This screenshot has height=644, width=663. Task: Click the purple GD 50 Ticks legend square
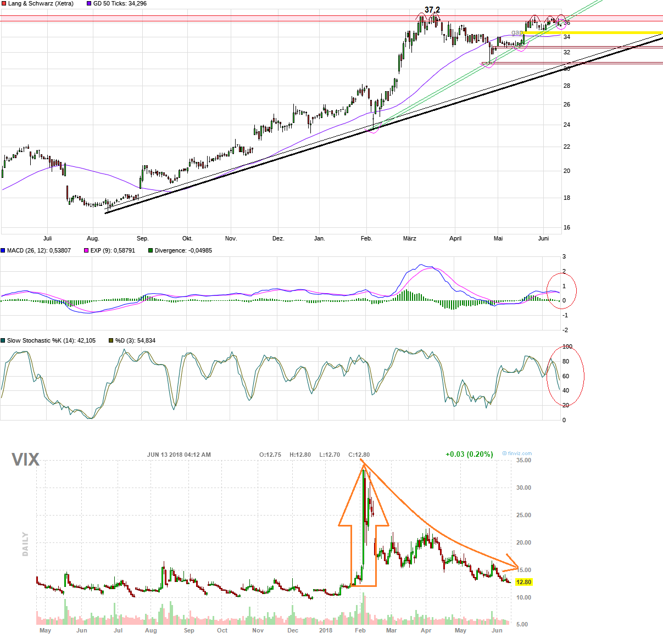(x=89, y=3)
